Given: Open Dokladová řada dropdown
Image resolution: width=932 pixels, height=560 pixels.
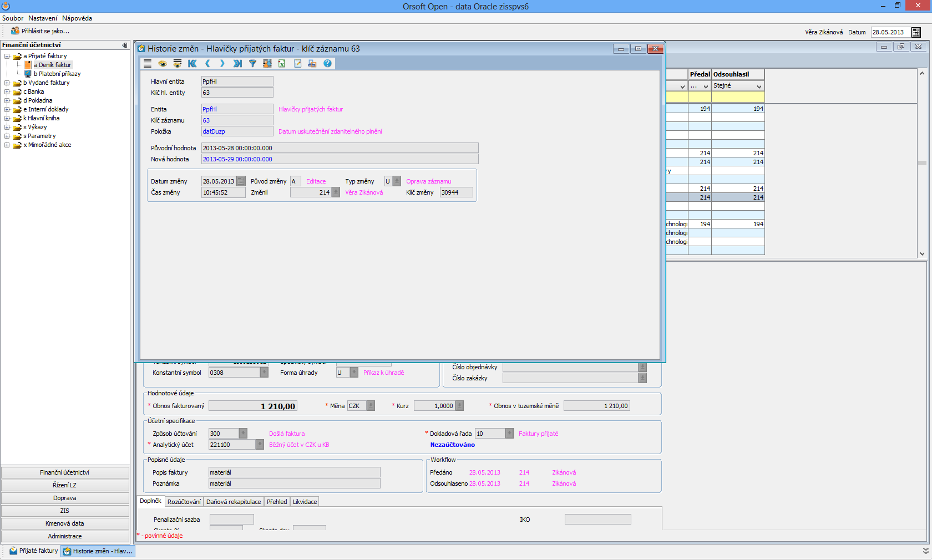Looking at the screenshot, I should click(509, 434).
